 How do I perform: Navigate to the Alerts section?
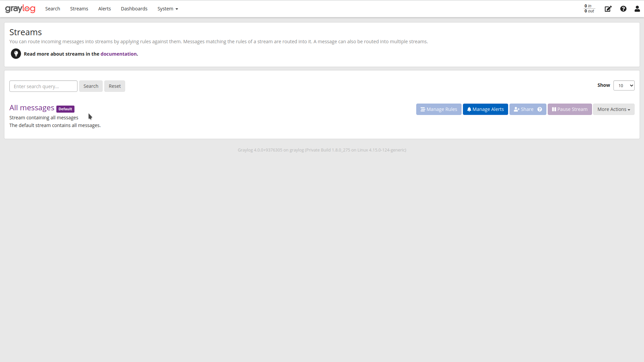point(104,9)
